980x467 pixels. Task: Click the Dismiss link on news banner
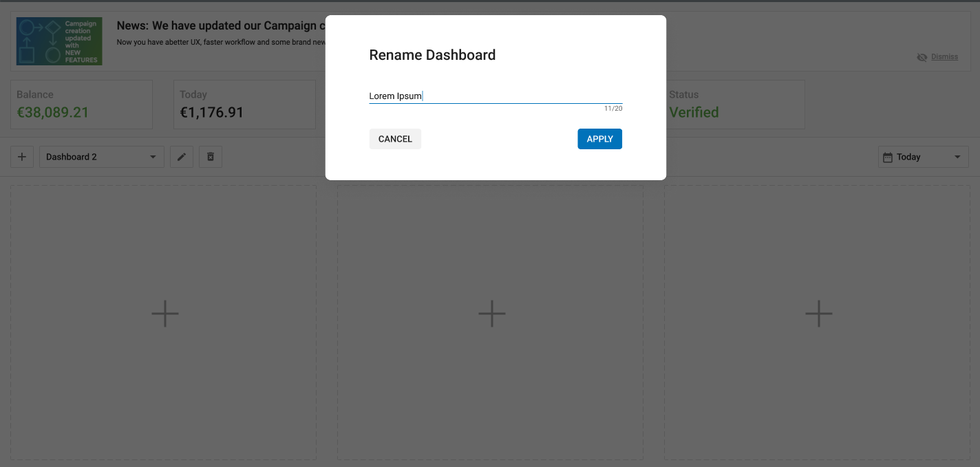944,57
